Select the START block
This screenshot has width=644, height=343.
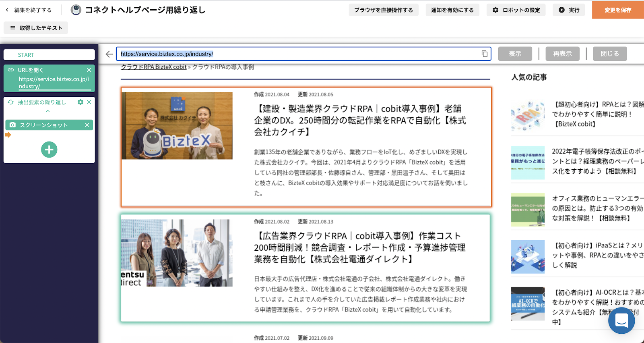(x=49, y=55)
